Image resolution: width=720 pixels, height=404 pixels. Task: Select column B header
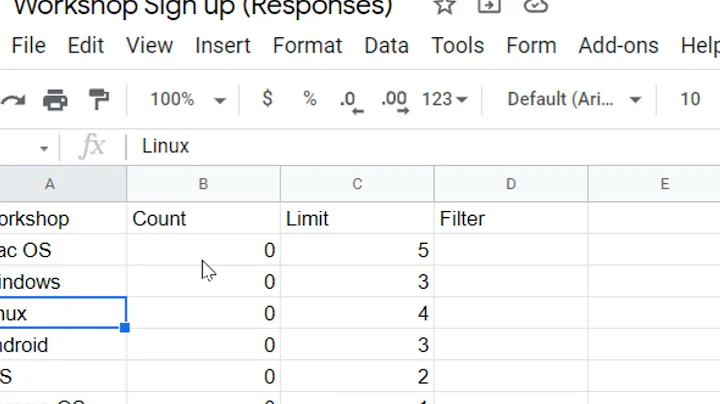[x=203, y=184]
